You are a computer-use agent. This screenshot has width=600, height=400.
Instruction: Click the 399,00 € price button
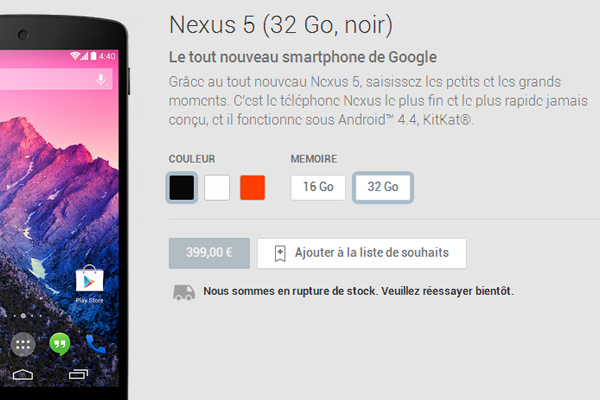coord(209,253)
